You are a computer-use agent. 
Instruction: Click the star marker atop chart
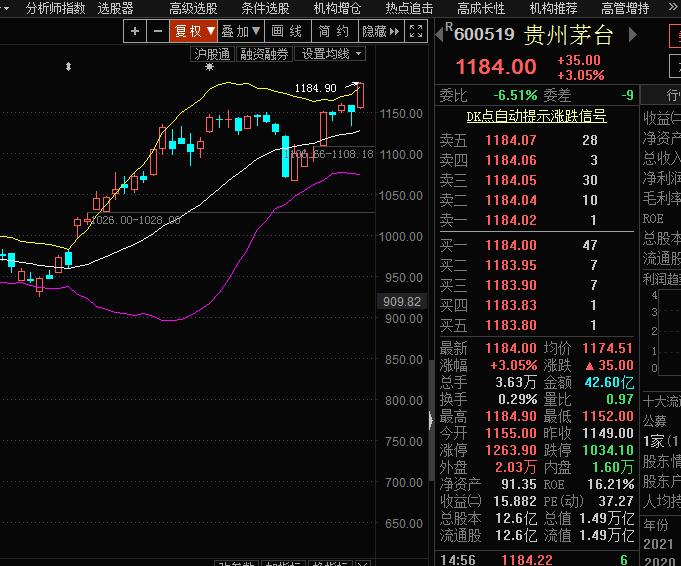(x=209, y=67)
